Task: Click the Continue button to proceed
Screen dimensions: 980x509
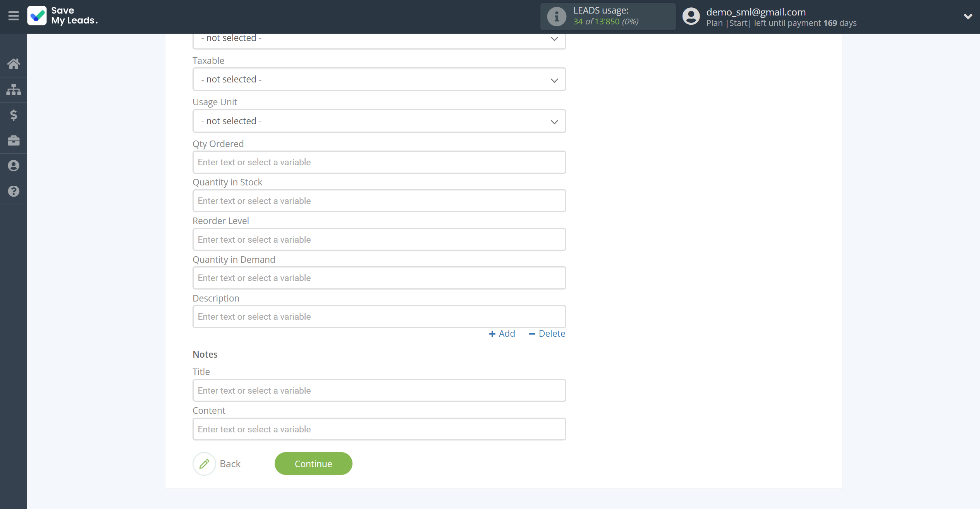Action: [313, 463]
